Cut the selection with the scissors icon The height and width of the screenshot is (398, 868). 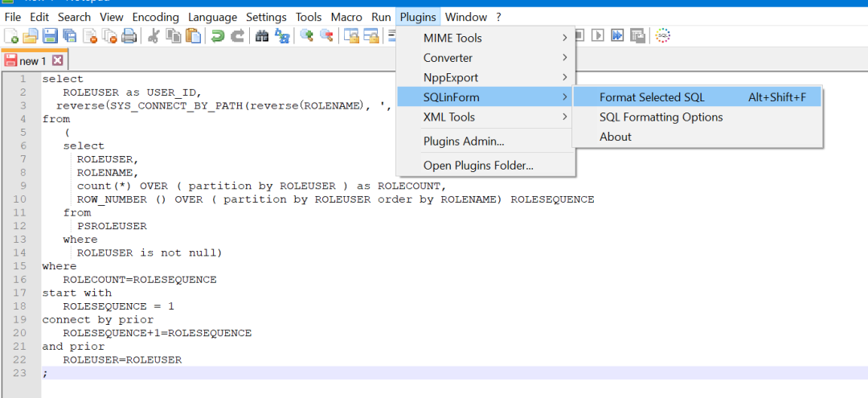(x=154, y=36)
